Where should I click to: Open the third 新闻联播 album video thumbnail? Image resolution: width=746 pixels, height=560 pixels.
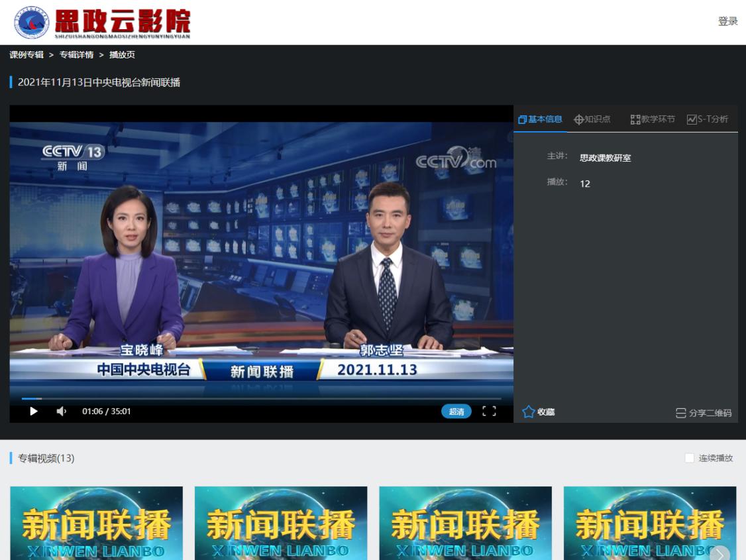click(x=466, y=523)
